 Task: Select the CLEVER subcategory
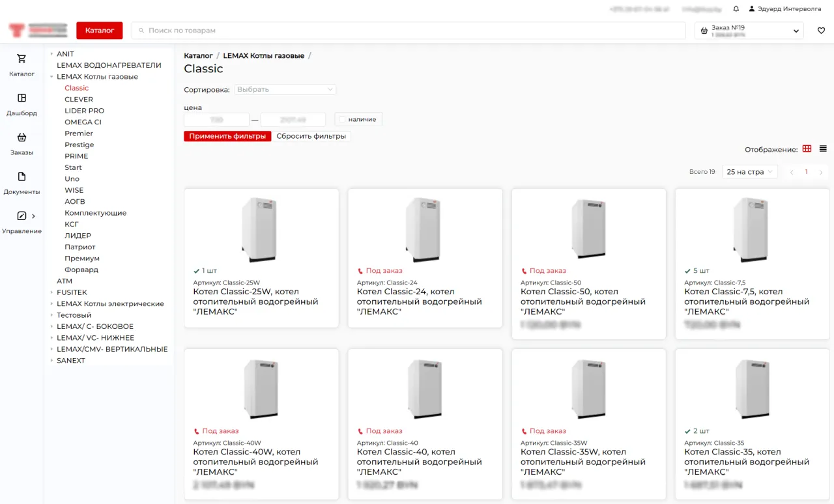[x=79, y=100]
